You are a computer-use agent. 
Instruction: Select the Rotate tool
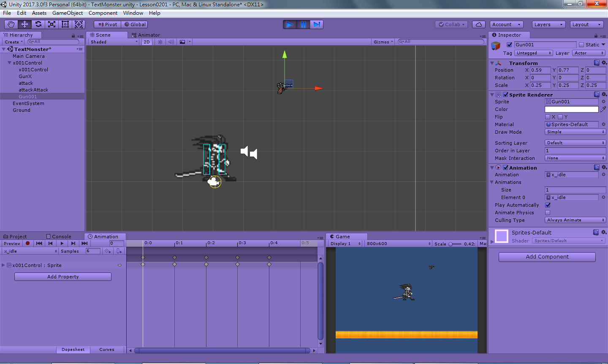[38, 24]
